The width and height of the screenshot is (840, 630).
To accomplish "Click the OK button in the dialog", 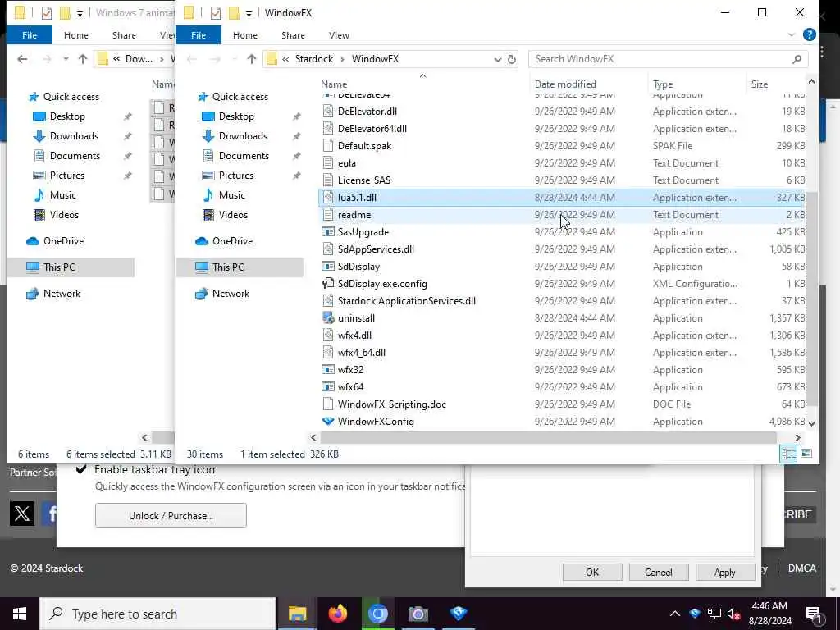I will pyautogui.click(x=592, y=572).
